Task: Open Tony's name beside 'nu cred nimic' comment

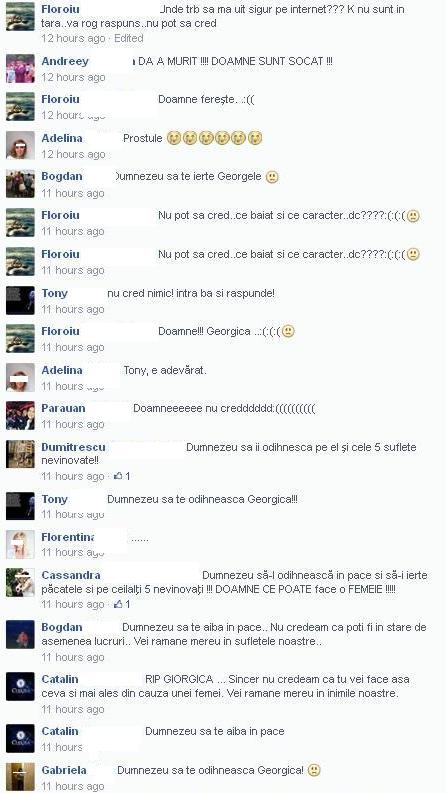Action: click(x=54, y=293)
